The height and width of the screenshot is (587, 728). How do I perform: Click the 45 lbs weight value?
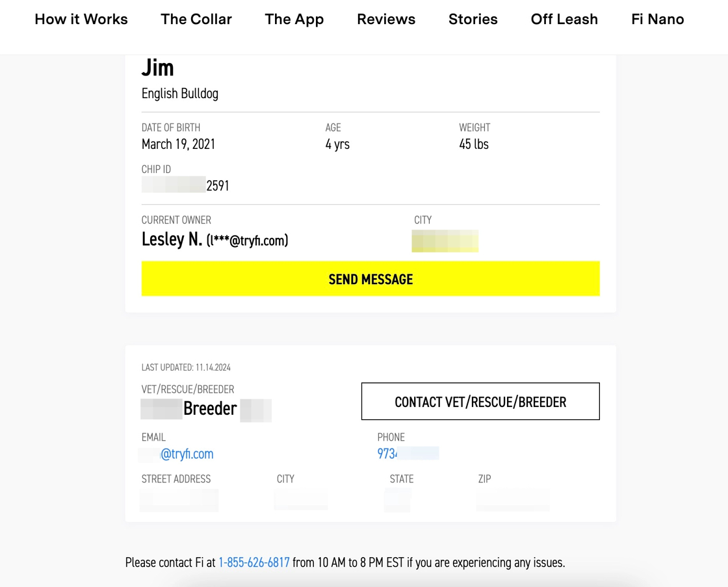click(474, 144)
